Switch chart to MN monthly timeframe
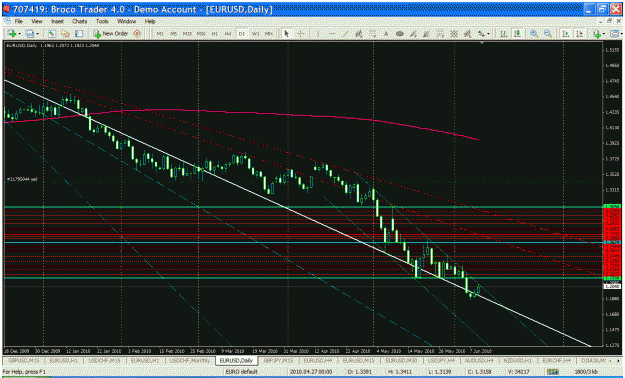 [269, 34]
